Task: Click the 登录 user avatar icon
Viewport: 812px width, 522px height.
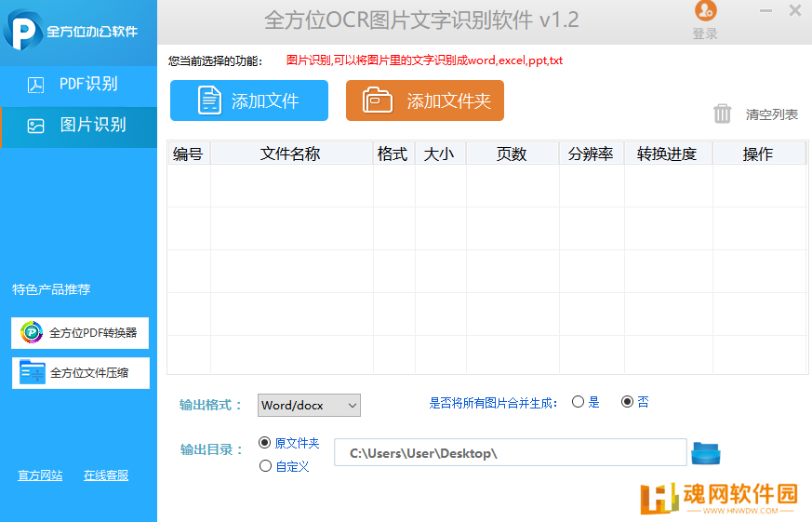Action: click(705, 11)
